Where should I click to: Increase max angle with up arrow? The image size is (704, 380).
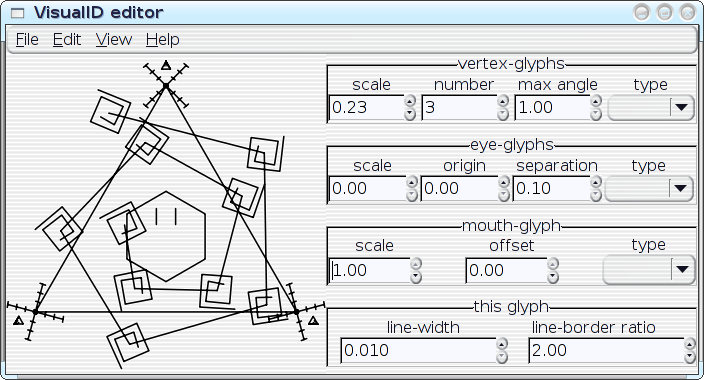(x=596, y=101)
